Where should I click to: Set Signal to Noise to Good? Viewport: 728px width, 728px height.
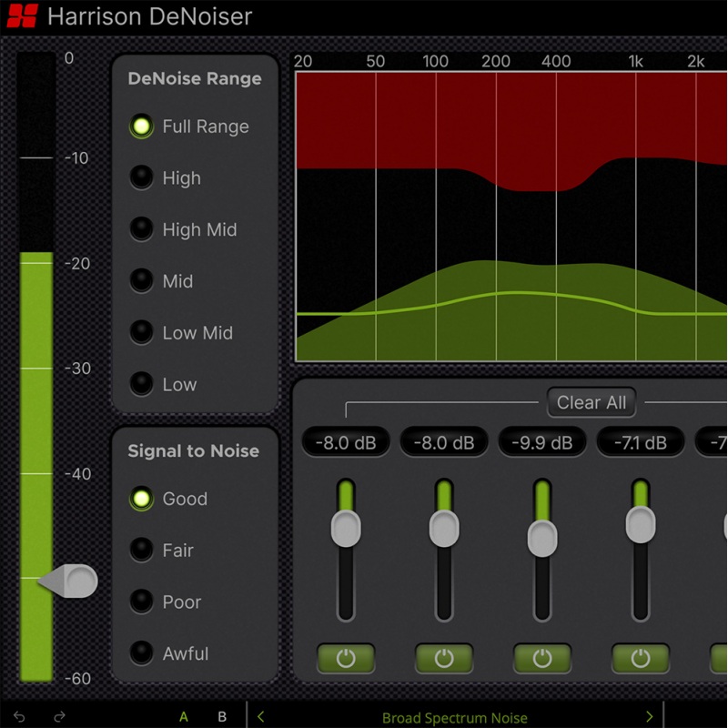pos(142,499)
